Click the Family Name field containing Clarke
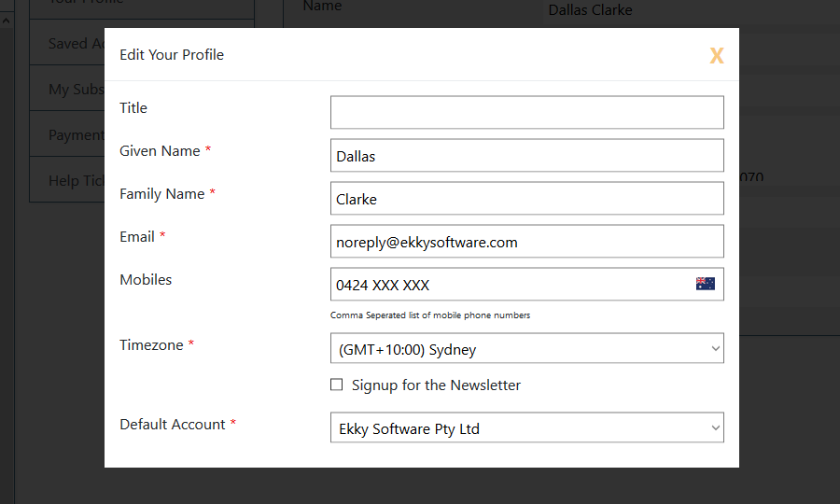 click(x=527, y=198)
